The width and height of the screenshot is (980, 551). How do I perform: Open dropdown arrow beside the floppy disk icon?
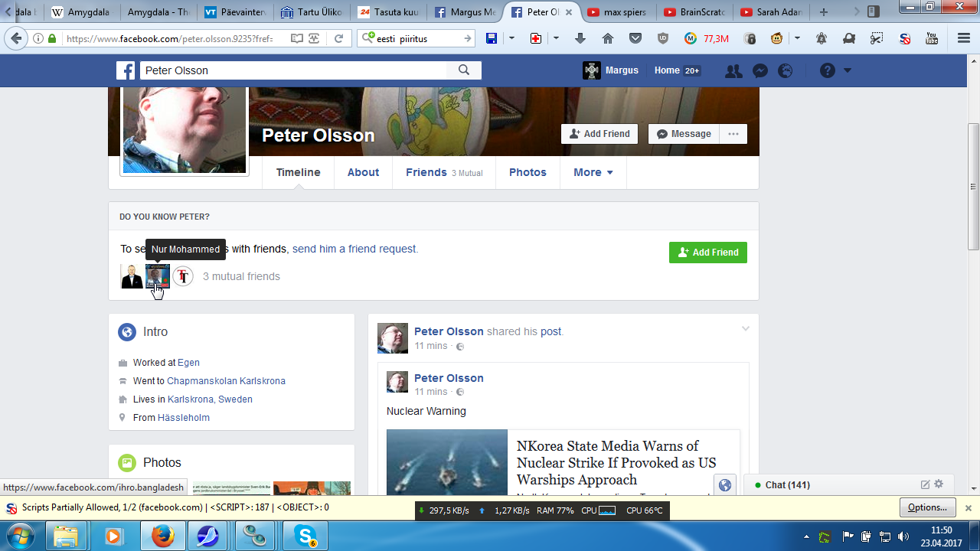[x=511, y=38]
